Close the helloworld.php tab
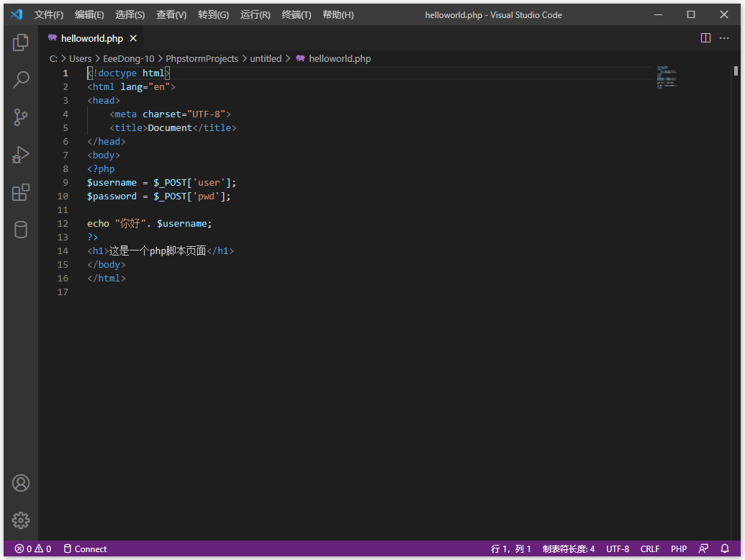Viewport: 745px width, 560px height. tap(133, 38)
